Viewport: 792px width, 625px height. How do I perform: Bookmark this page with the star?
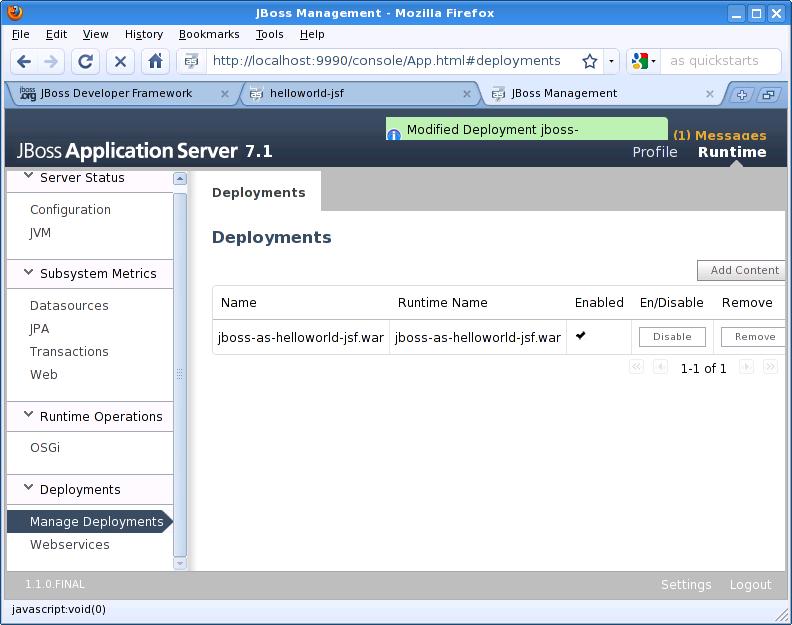(589, 62)
